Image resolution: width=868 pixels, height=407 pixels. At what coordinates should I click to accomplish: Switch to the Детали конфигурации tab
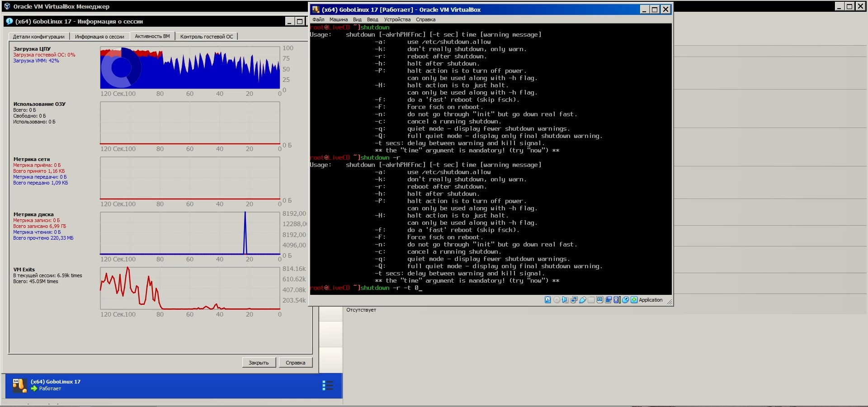[38, 37]
